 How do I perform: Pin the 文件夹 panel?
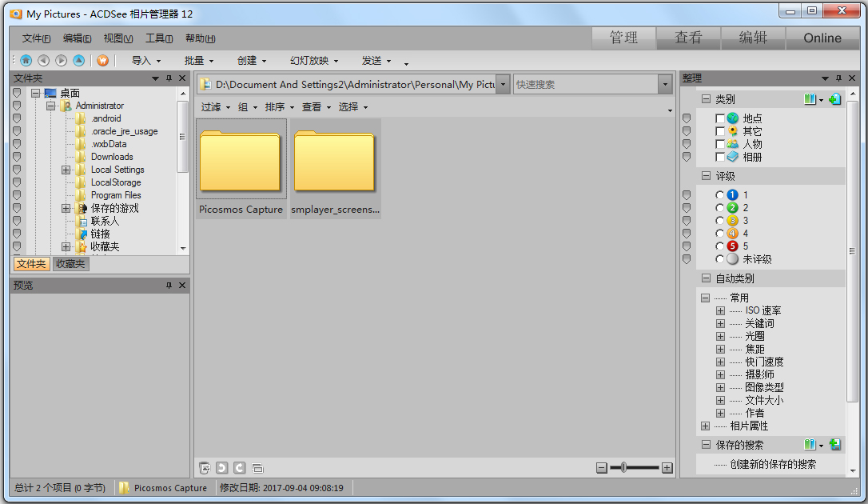(169, 78)
